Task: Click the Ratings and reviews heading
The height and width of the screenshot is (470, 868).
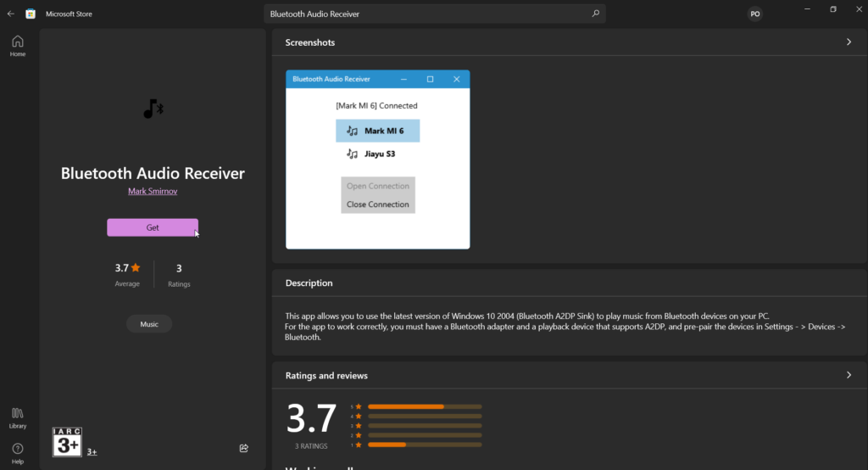Action: tap(326, 376)
